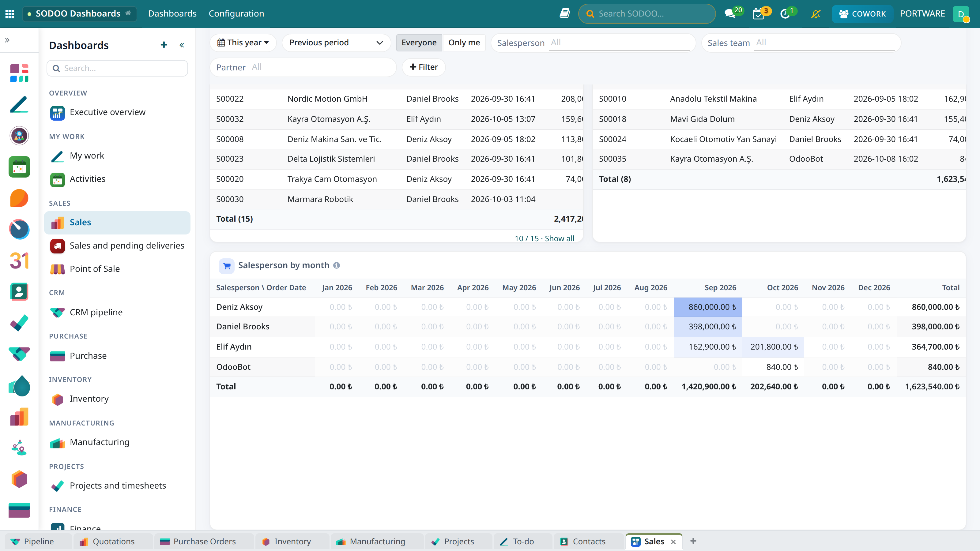Click the cart icon of Salesperson by month
The height and width of the screenshot is (551, 980).
coord(227,266)
